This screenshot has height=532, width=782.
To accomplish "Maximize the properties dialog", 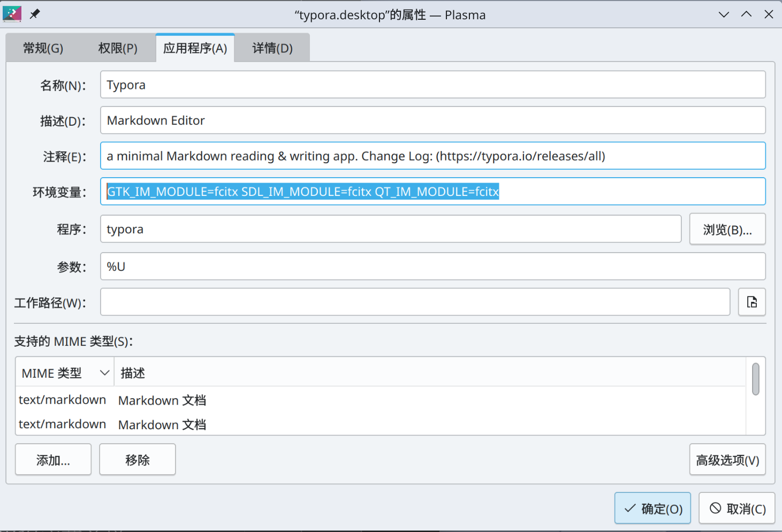I will (746, 14).
